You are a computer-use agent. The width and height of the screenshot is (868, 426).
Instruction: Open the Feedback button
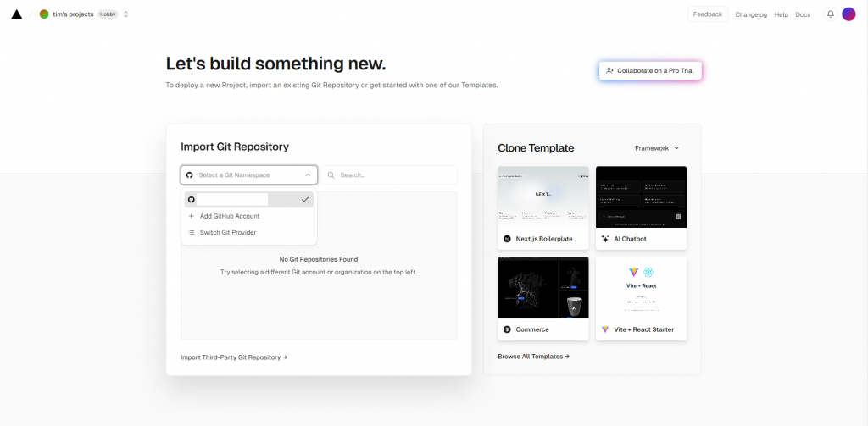(708, 14)
